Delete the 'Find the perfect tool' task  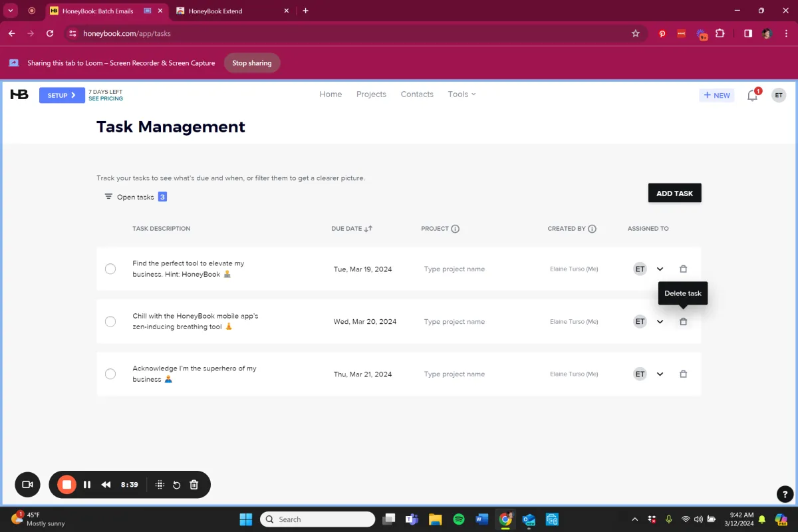[x=683, y=269]
